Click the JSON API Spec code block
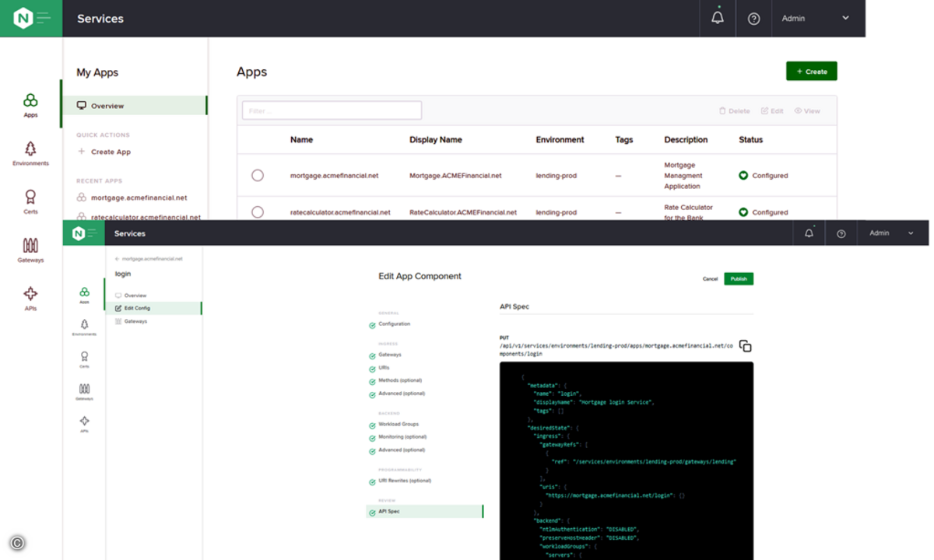This screenshot has height=560, width=934. [x=627, y=460]
